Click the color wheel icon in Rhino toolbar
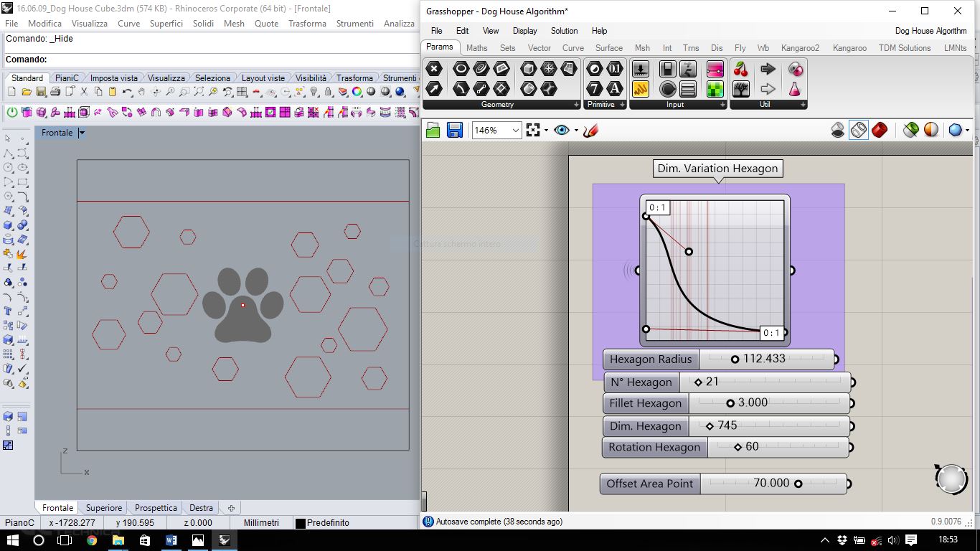Image resolution: width=980 pixels, height=551 pixels. tap(357, 92)
